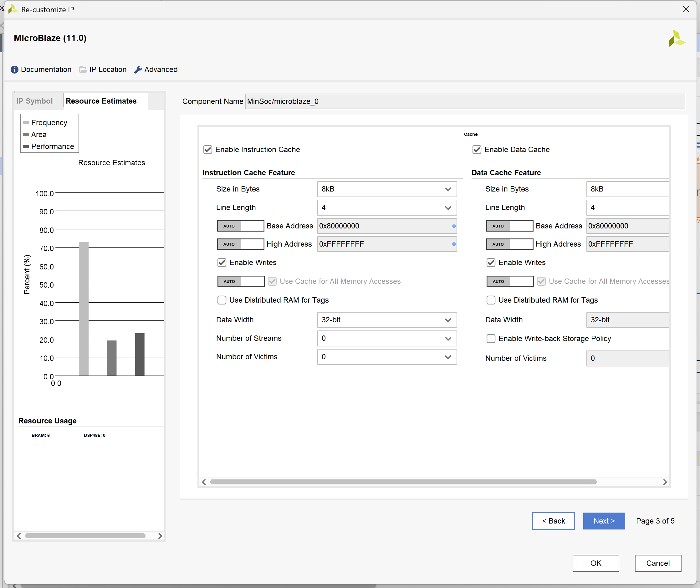
Task: Click the Instruction Cache Base Address info dot
Action: 454,226
